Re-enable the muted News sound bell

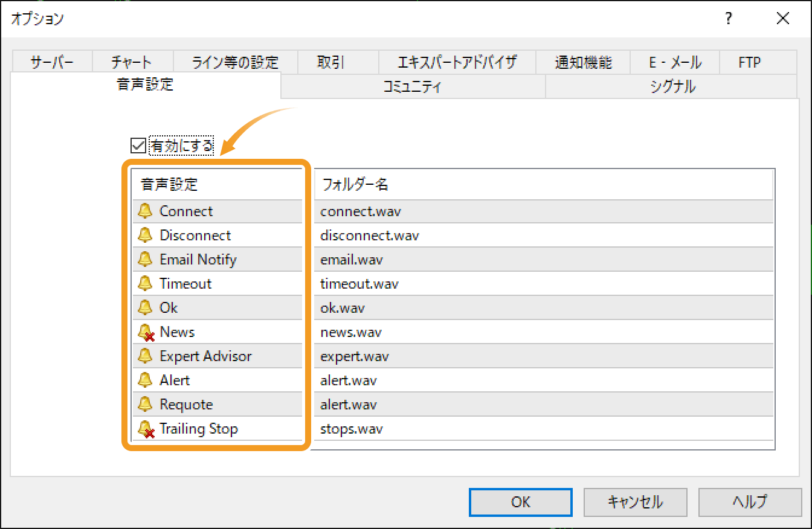click(x=145, y=332)
